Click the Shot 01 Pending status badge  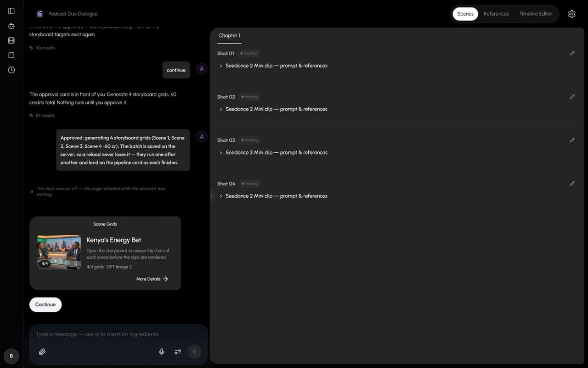click(x=249, y=53)
